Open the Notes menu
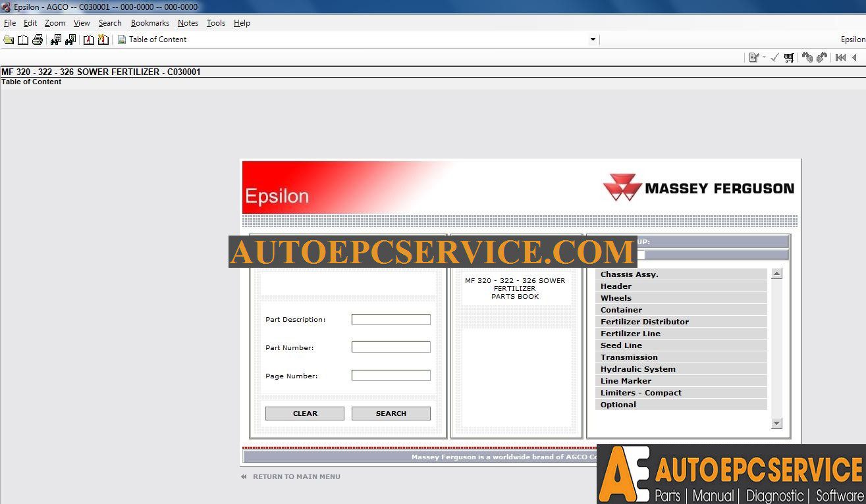This screenshot has height=504, width=866. pos(188,23)
